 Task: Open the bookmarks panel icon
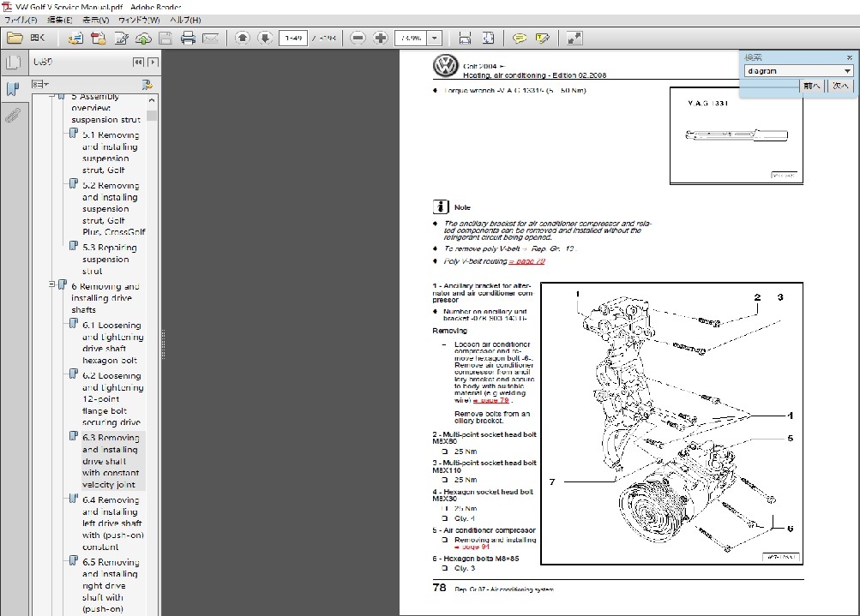point(13,88)
